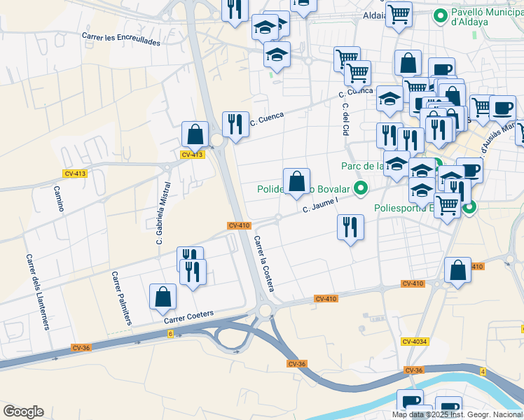This screenshot has width=524, height=420.
Task: Open the coffee cup marker at bottom of map
Action: tap(411, 402)
